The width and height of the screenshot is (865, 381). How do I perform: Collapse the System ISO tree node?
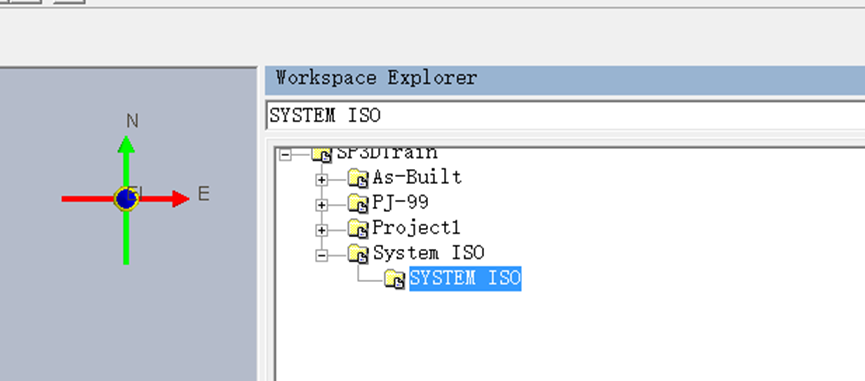pos(322,255)
